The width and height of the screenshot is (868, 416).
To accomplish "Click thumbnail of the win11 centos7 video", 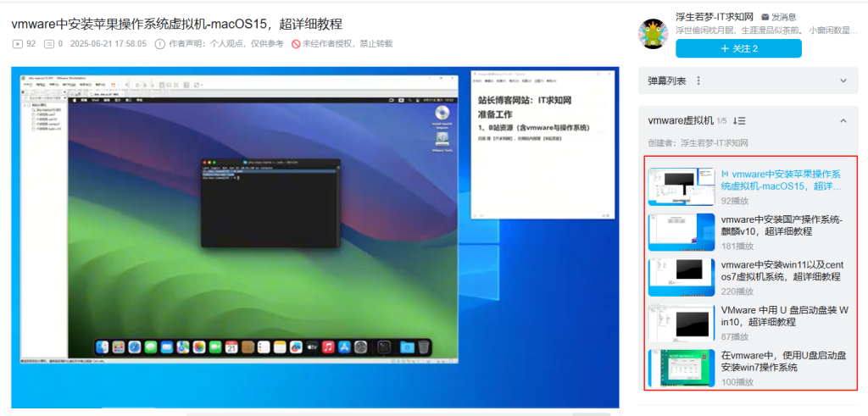I will [682, 277].
